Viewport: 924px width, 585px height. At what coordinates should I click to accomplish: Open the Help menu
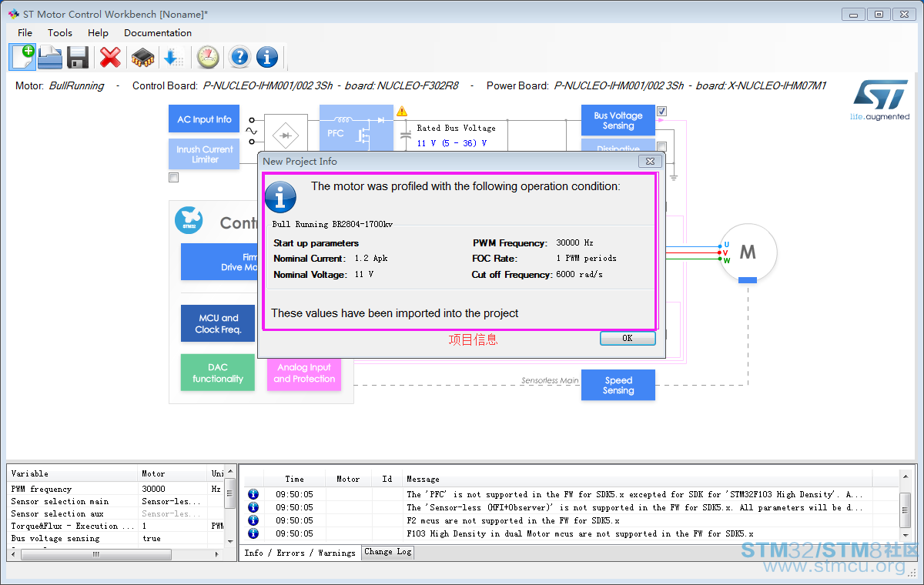pos(98,32)
